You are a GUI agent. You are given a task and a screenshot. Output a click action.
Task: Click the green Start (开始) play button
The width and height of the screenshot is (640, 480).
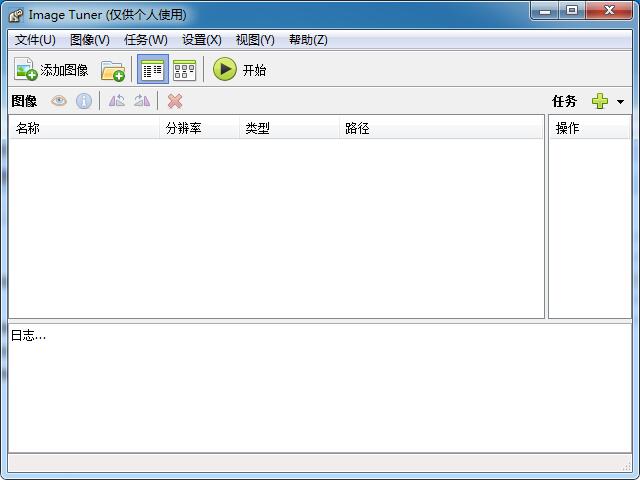coord(239,69)
